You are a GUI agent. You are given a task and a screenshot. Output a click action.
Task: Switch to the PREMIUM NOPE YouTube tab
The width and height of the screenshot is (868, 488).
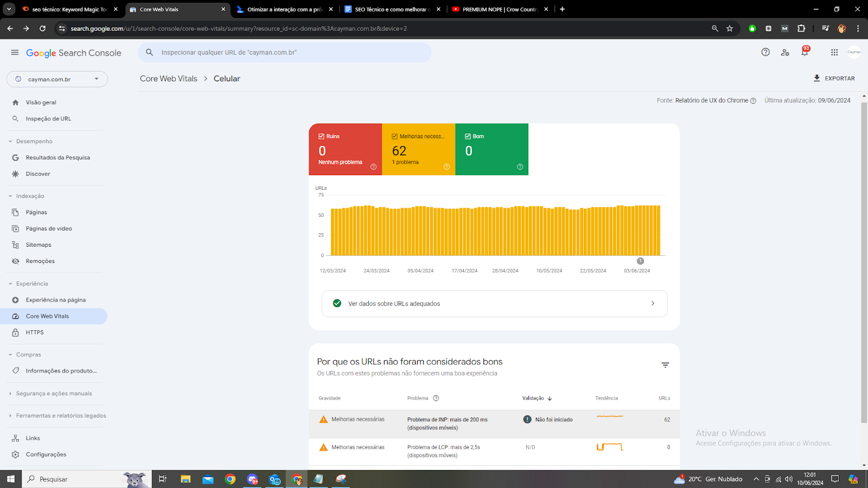click(500, 9)
